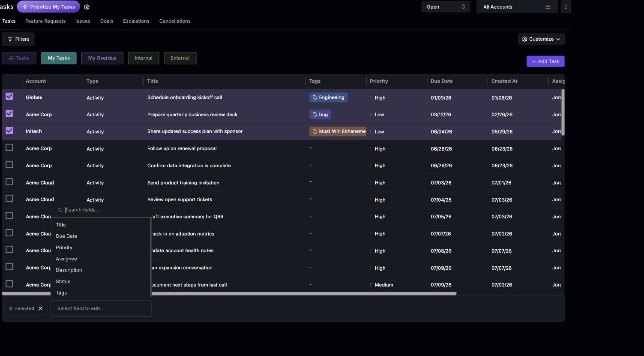The width and height of the screenshot is (644, 356).
Task: Click the Must Win Enhancement tag on Initech row
Action: click(338, 131)
